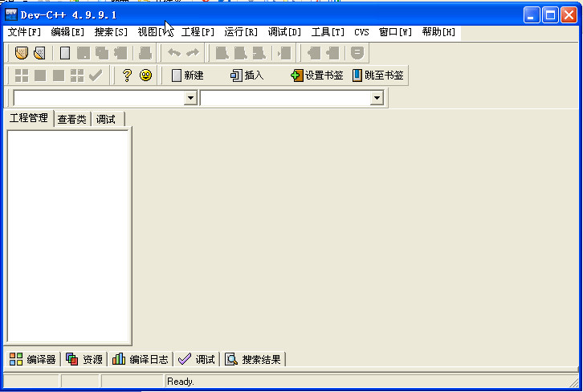The width and height of the screenshot is (583, 392).
Task: Click the 跳至书签 toolbar button
Action: click(377, 76)
